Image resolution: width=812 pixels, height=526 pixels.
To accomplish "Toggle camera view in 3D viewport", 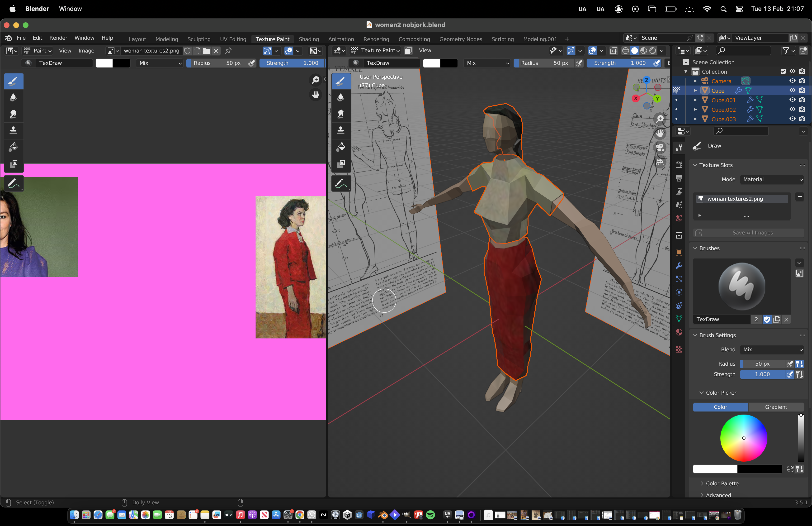I will [x=660, y=148].
